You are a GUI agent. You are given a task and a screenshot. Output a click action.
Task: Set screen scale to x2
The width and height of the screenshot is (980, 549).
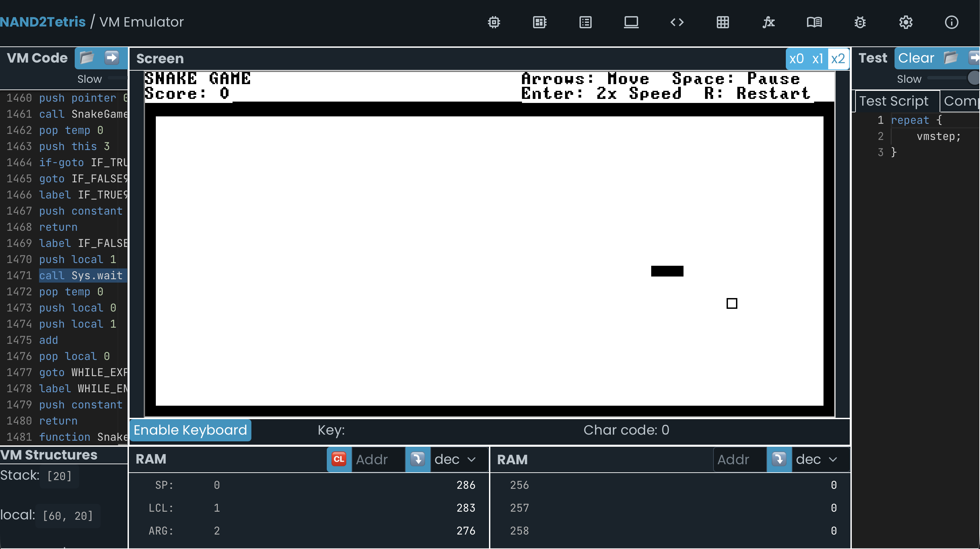838,59
